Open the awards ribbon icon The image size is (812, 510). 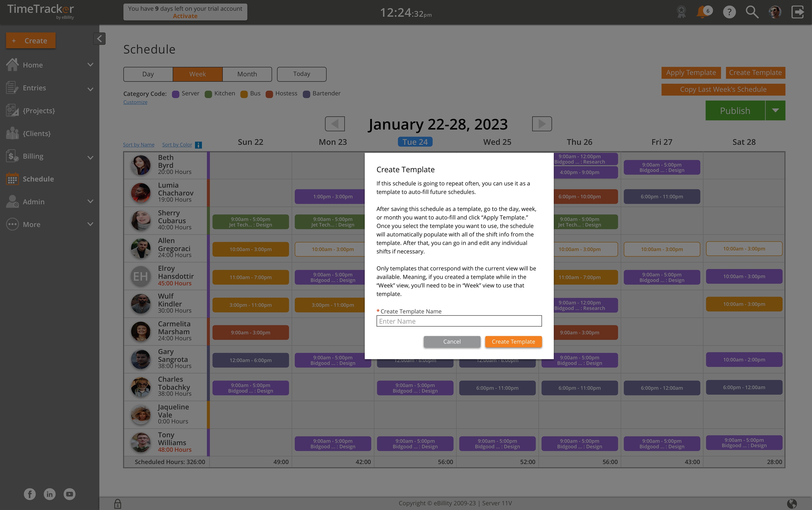(682, 12)
